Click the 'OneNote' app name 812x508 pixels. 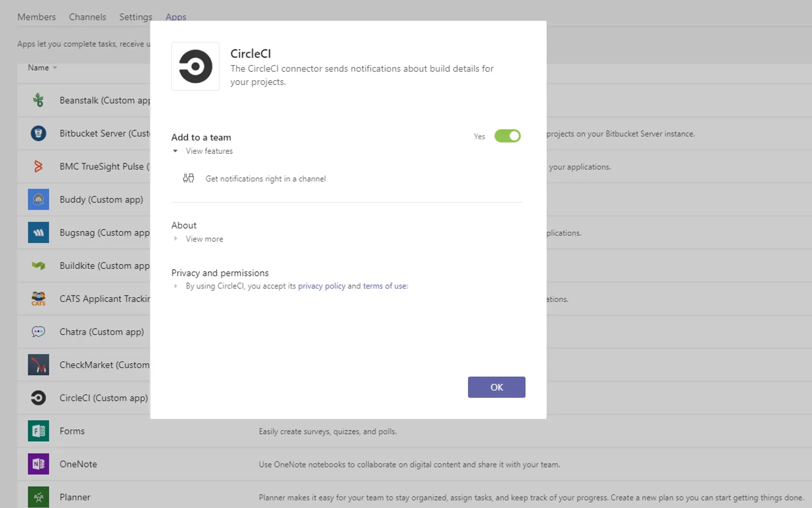78,464
